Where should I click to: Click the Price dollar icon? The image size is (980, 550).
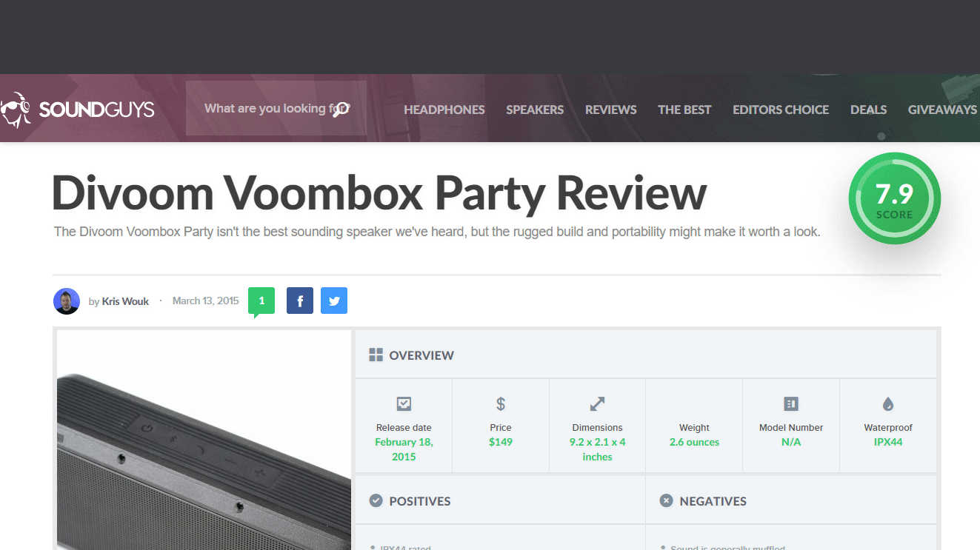point(501,404)
